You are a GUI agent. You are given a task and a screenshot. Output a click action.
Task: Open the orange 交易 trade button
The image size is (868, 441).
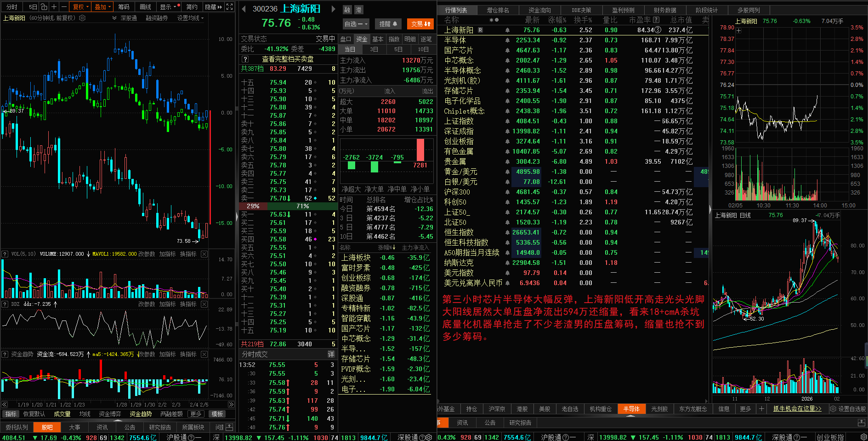[421, 24]
